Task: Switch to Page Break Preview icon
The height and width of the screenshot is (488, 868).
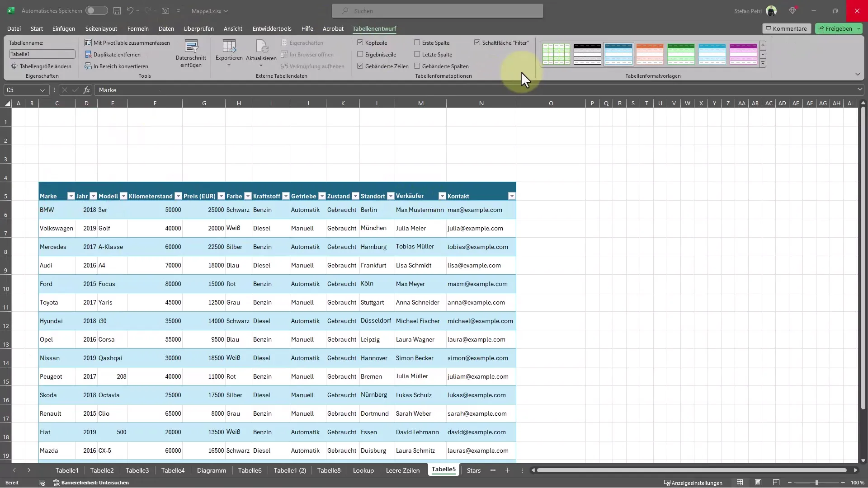Action: click(x=776, y=483)
